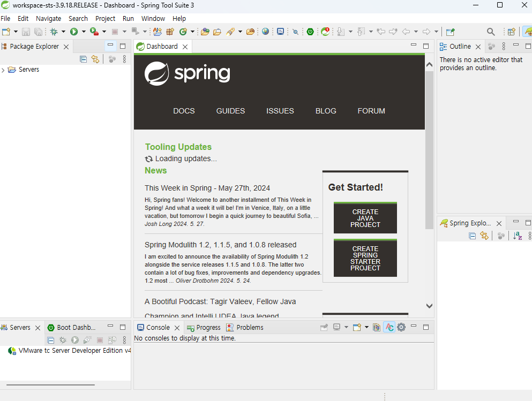The width and height of the screenshot is (532, 401).
Task: Click the New Java Class toolbar icon
Action: (183, 32)
